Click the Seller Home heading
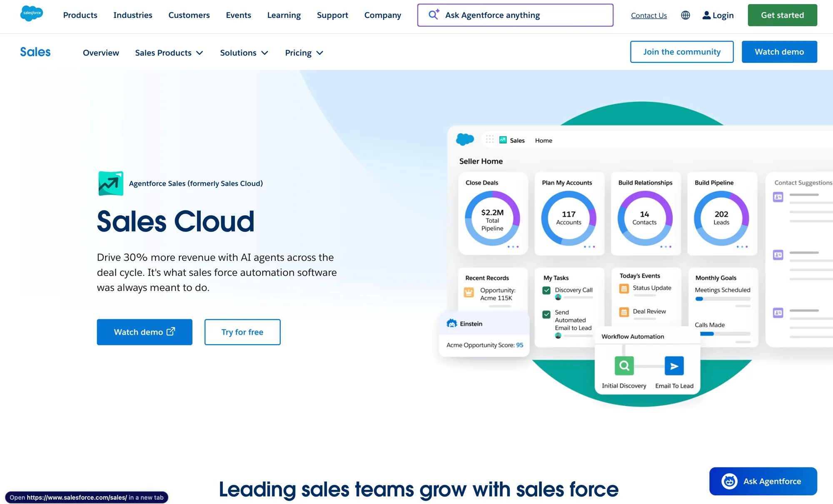833x504 pixels. point(481,161)
